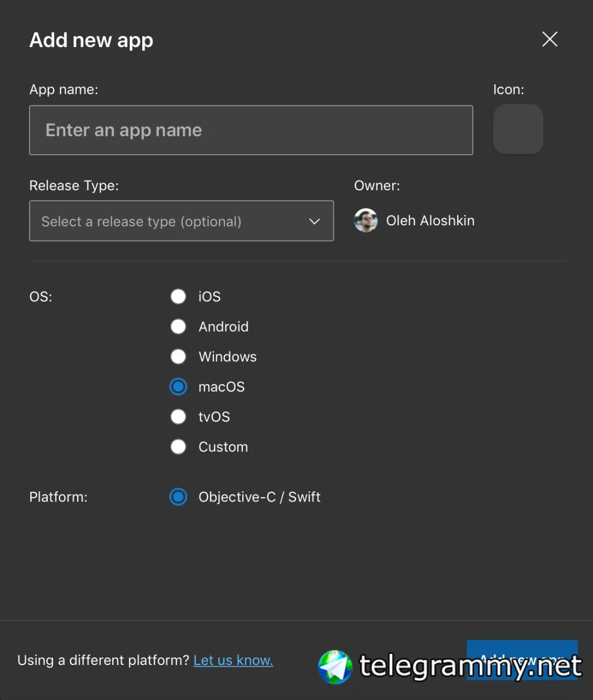Click the telegrammy.net watermark text
Image resolution: width=593 pixels, height=700 pixels.
(x=470, y=667)
